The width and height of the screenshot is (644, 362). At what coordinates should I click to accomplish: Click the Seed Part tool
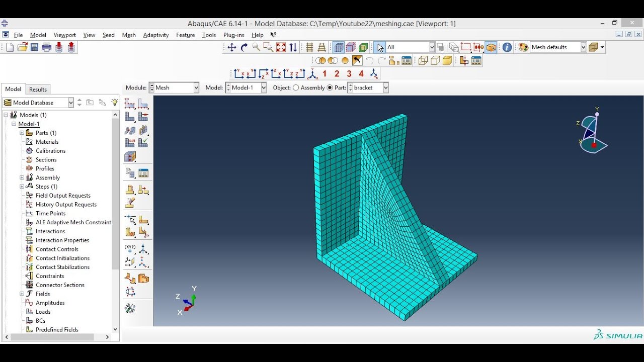pyautogui.click(x=130, y=104)
